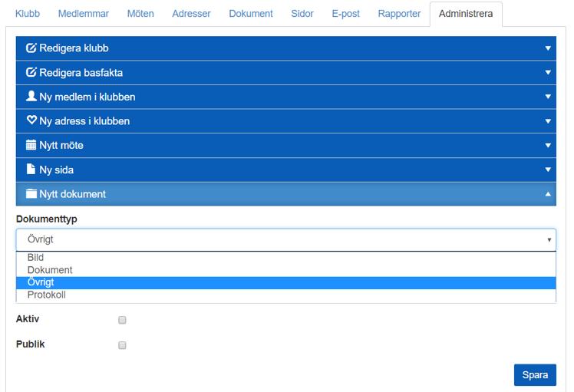The width and height of the screenshot is (574, 392).
Task: Click the Ny sida header text
Action: coord(56,170)
